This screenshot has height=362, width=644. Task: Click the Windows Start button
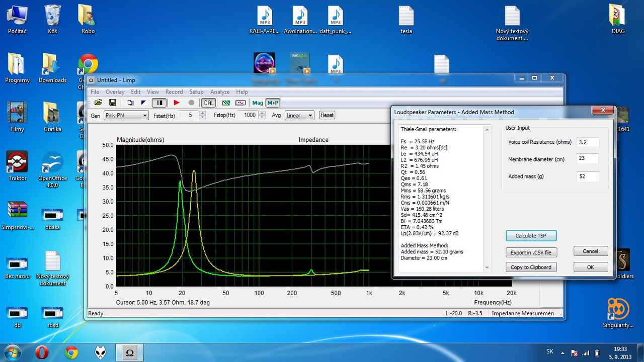click(x=12, y=352)
